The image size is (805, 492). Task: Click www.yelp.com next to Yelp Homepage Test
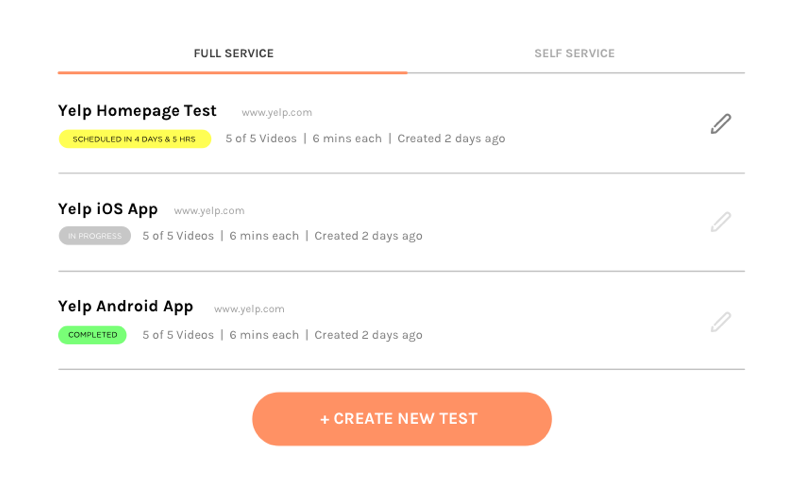coord(277,112)
